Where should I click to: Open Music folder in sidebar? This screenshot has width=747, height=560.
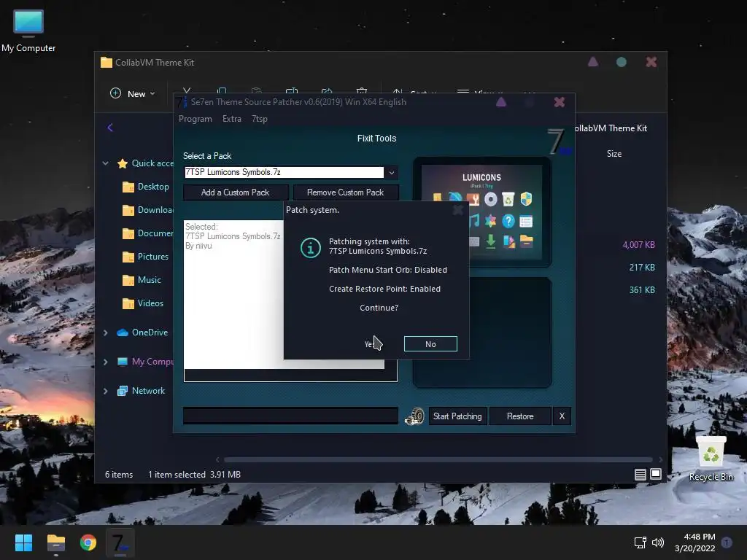pyautogui.click(x=142, y=280)
